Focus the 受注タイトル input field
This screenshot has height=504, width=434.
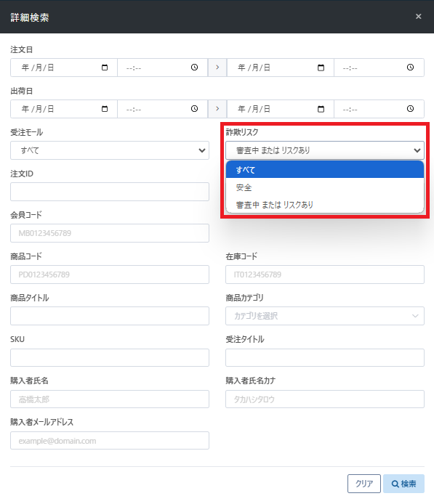click(x=325, y=357)
